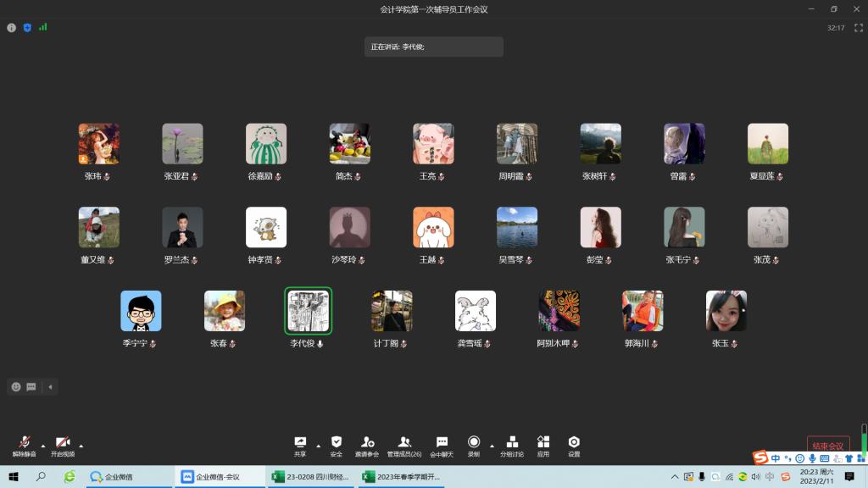Open in-meeting chat (会中聊天)
Screen dimensions: 868x488
[442, 442]
